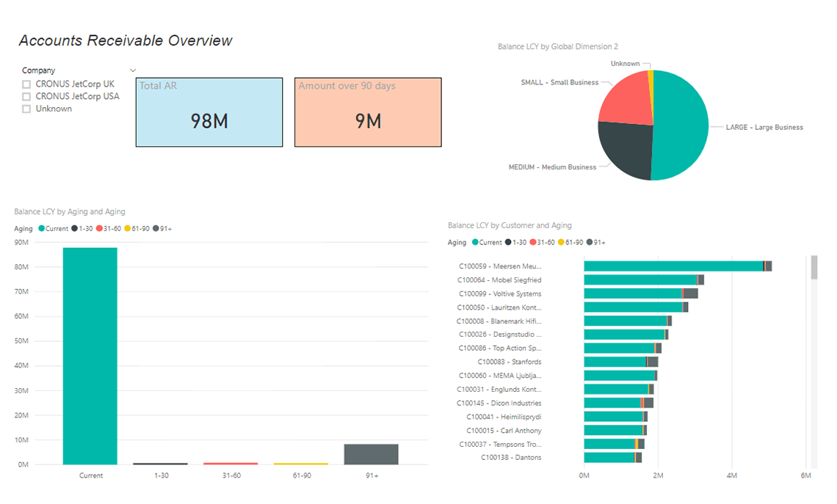Check the CRONUS JetCorp UK checkbox
The height and width of the screenshot is (504, 837).
click(x=26, y=84)
